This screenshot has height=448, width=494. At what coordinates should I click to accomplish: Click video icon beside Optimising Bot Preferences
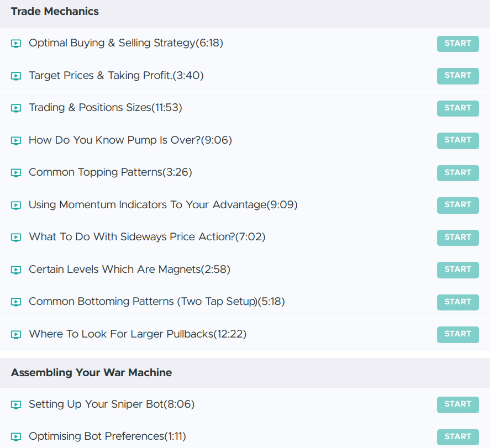tap(16, 437)
